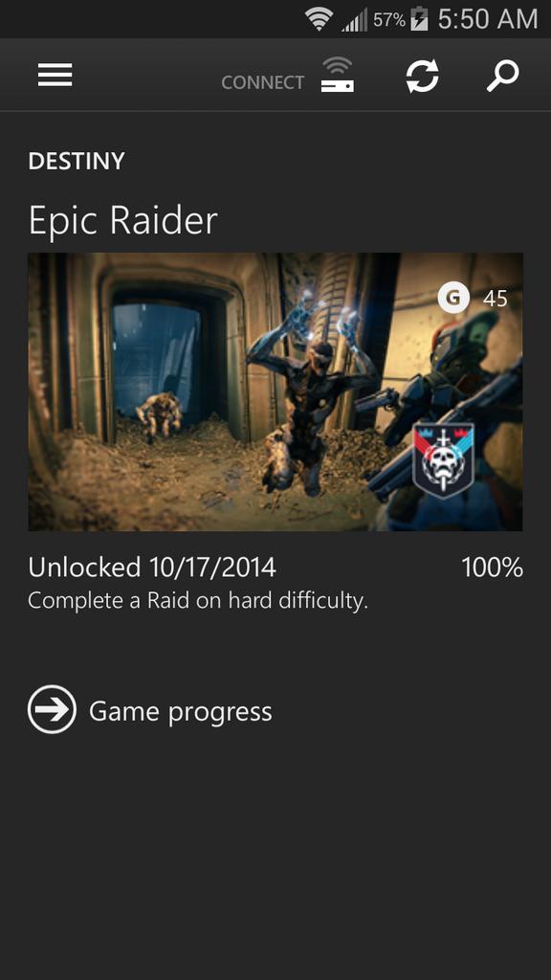Tap the Game progress arrow circle

pos(52,709)
